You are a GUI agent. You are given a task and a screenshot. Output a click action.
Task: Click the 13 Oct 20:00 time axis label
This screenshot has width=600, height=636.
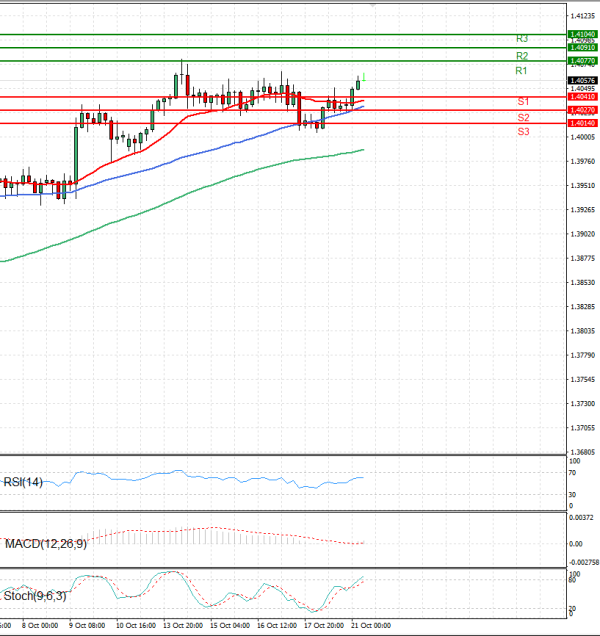pyautogui.click(x=184, y=625)
